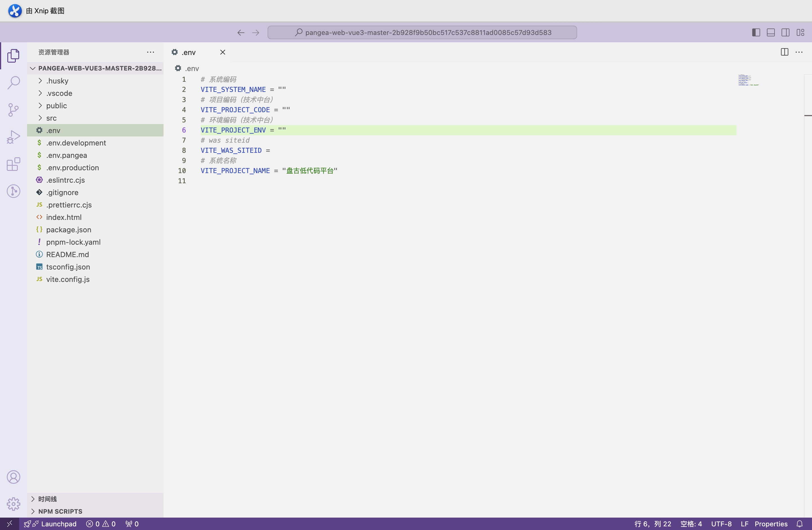Open the Extensions view
Screen dimensions: 812x530
coord(13,164)
